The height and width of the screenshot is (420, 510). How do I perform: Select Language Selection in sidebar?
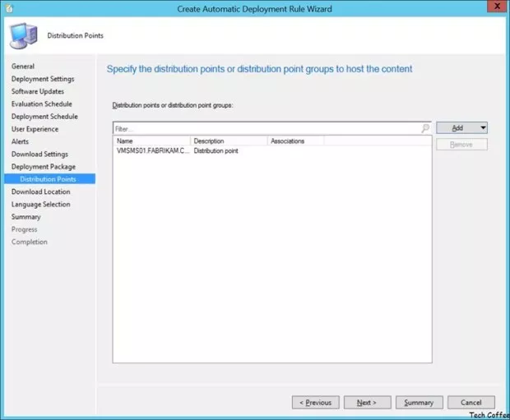[41, 204]
